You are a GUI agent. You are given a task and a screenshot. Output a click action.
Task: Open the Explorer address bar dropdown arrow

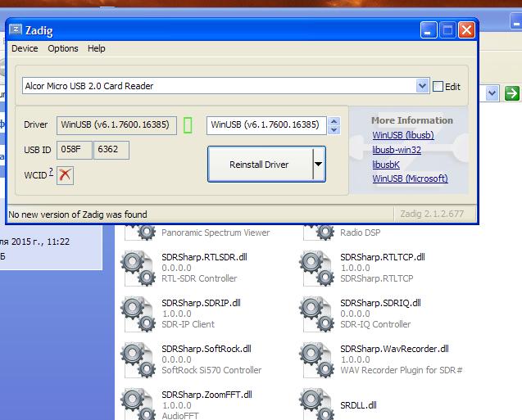click(492, 93)
